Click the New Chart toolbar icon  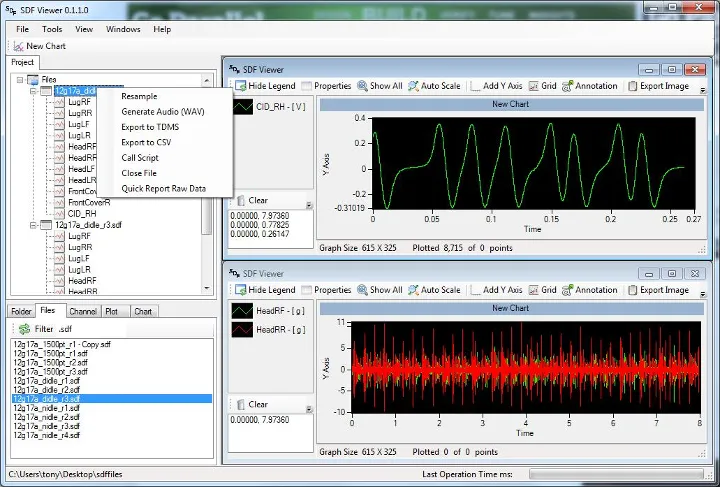click(x=19, y=46)
